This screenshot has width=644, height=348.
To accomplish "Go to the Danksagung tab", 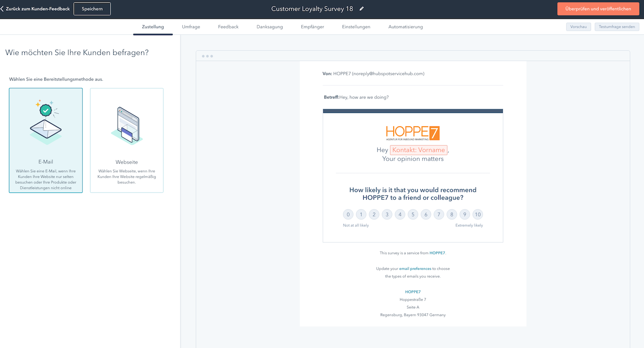I will click(x=270, y=27).
